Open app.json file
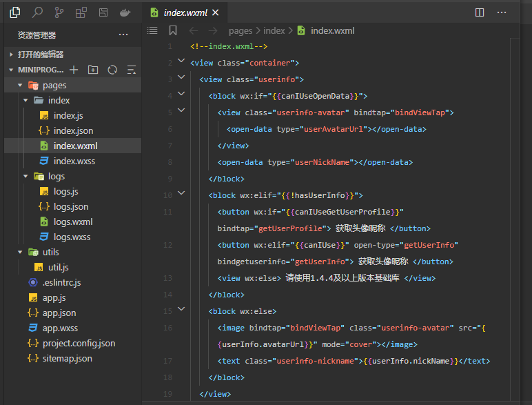532x405 pixels. point(72,313)
